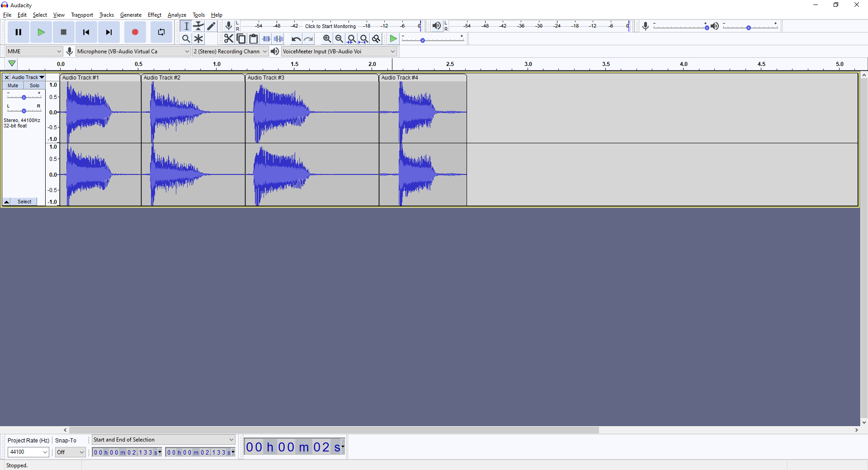Start recording with the red Record button

[x=135, y=32]
